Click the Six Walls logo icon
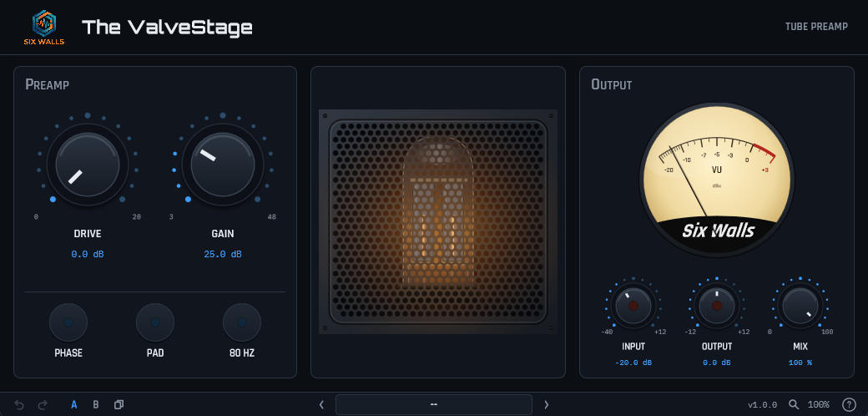868x416 pixels. 44,27
